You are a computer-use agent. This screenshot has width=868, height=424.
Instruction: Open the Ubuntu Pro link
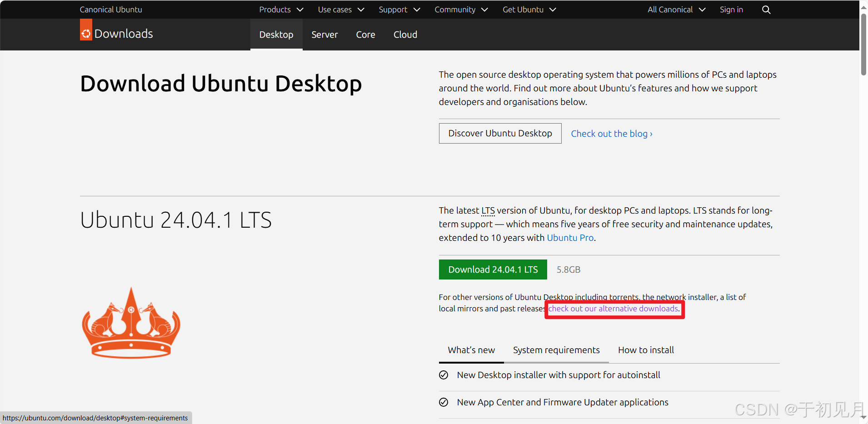coord(570,238)
